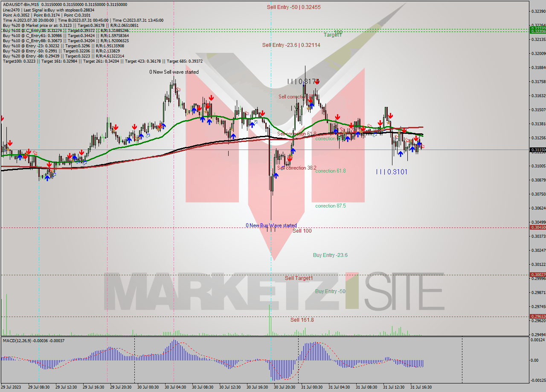This screenshot has width=546, height=392.
Task: Click the '29 Jul 16:30' time axis label
Action: click(x=93, y=387)
